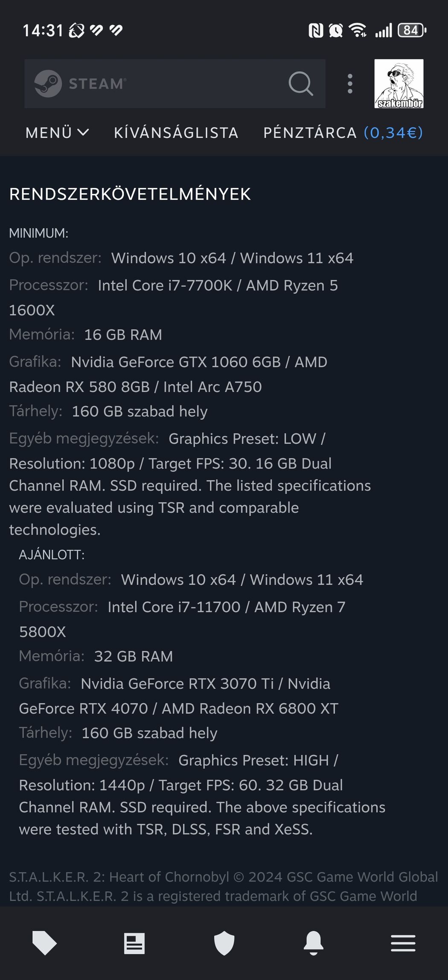Tap the Wi-Fi icon in status bar
The image size is (448, 980).
pyautogui.click(x=357, y=30)
